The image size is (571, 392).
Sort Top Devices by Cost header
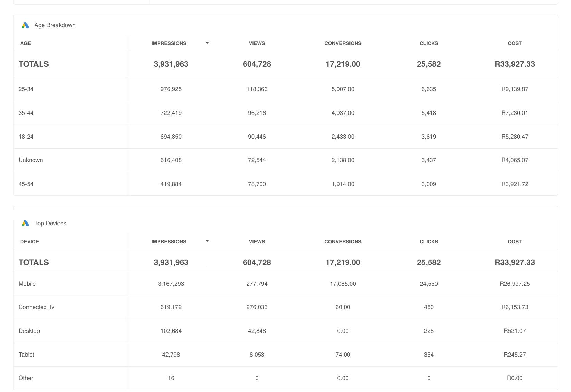(515, 242)
